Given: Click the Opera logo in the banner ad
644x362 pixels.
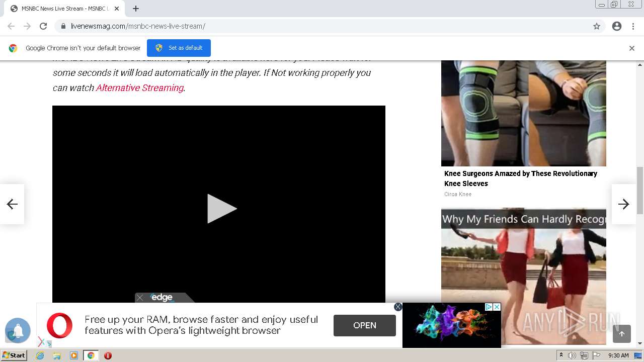Looking at the screenshot, I should [x=59, y=325].
